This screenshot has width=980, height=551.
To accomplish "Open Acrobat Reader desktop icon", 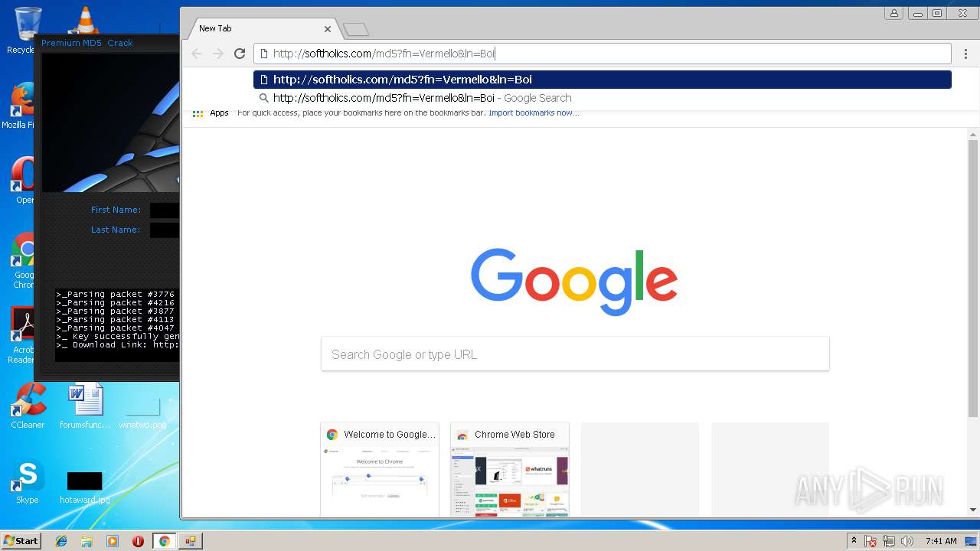I will click(x=23, y=335).
